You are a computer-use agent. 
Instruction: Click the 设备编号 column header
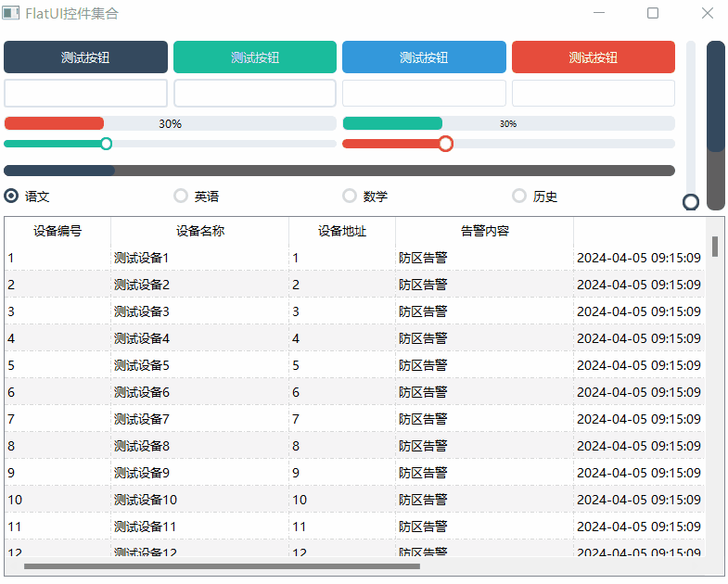pyautogui.click(x=57, y=231)
